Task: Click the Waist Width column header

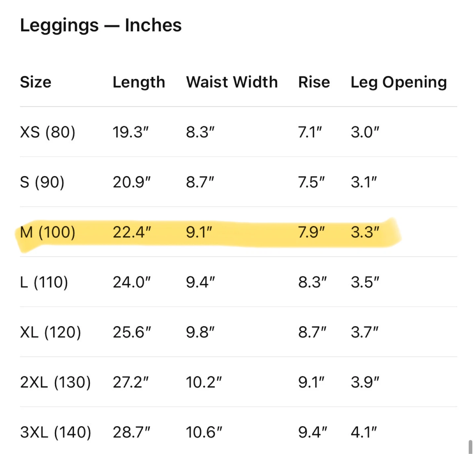Action: point(232,82)
